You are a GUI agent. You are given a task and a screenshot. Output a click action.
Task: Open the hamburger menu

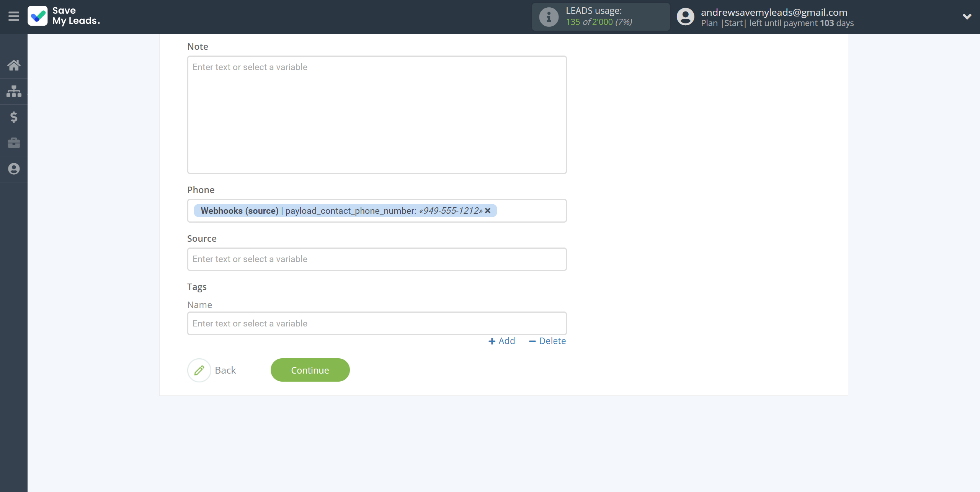point(14,16)
